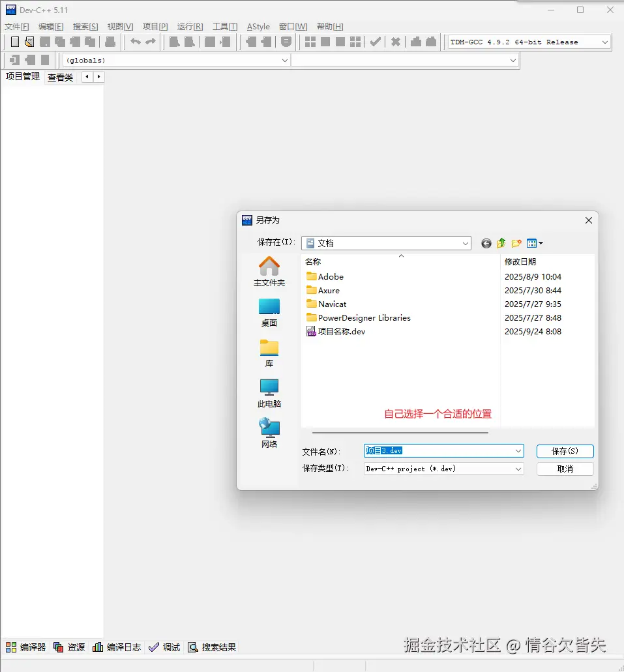
Task: Click the Open file toolbar icon
Action: pyautogui.click(x=29, y=42)
